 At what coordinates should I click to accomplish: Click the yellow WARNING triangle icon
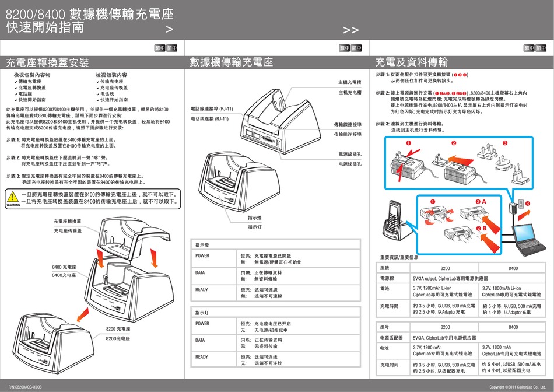(13, 197)
